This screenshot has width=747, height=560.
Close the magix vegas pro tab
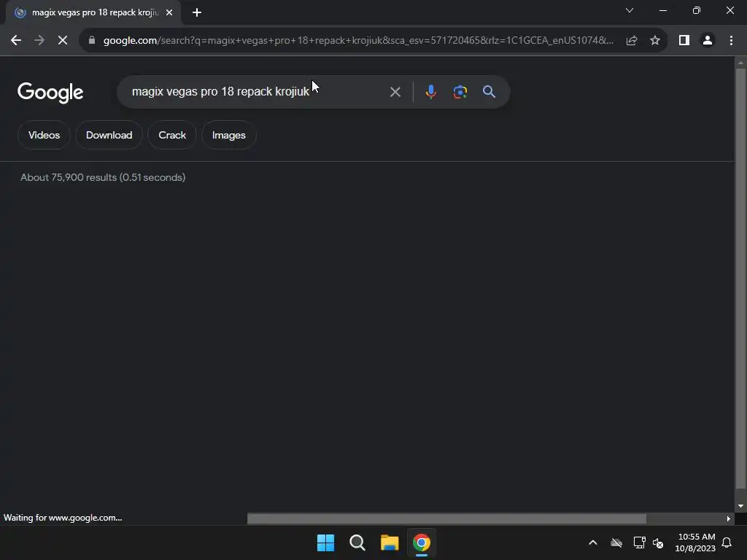coord(169,13)
